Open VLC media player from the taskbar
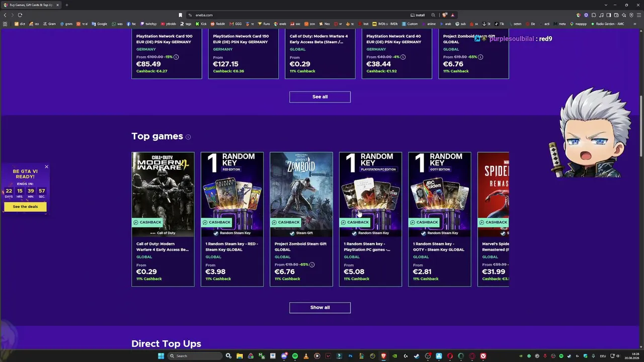The height and width of the screenshot is (362, 644). [306, 356]
